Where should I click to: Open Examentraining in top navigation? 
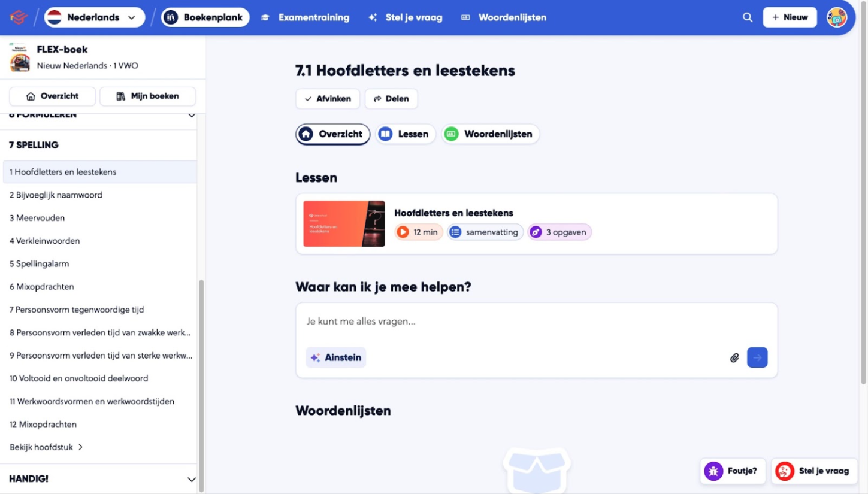[306, 17]
